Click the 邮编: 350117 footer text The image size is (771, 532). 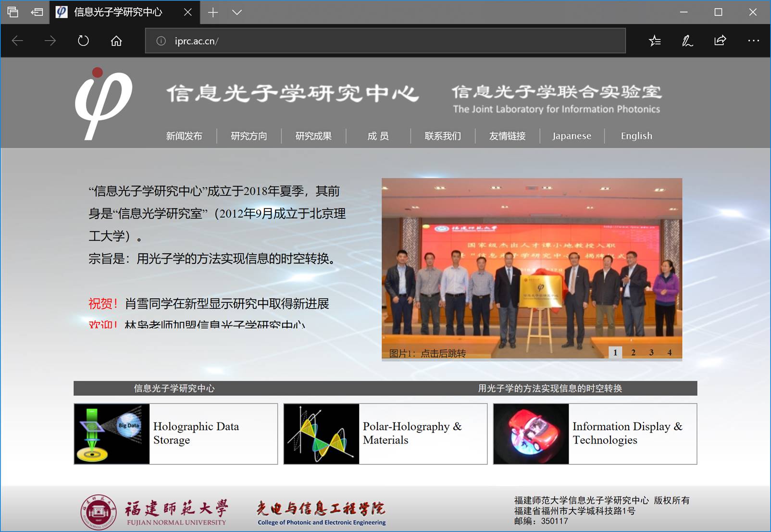point(541,521)
